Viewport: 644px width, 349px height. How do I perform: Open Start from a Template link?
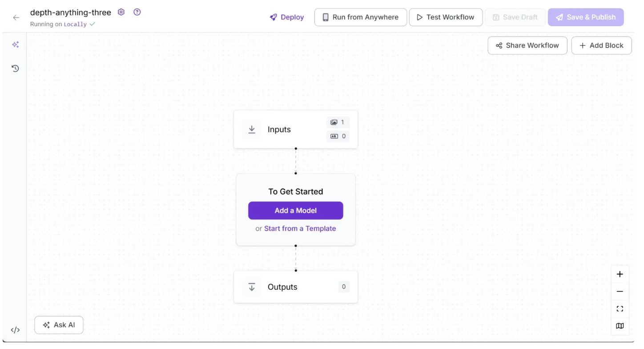coord(300,228)
